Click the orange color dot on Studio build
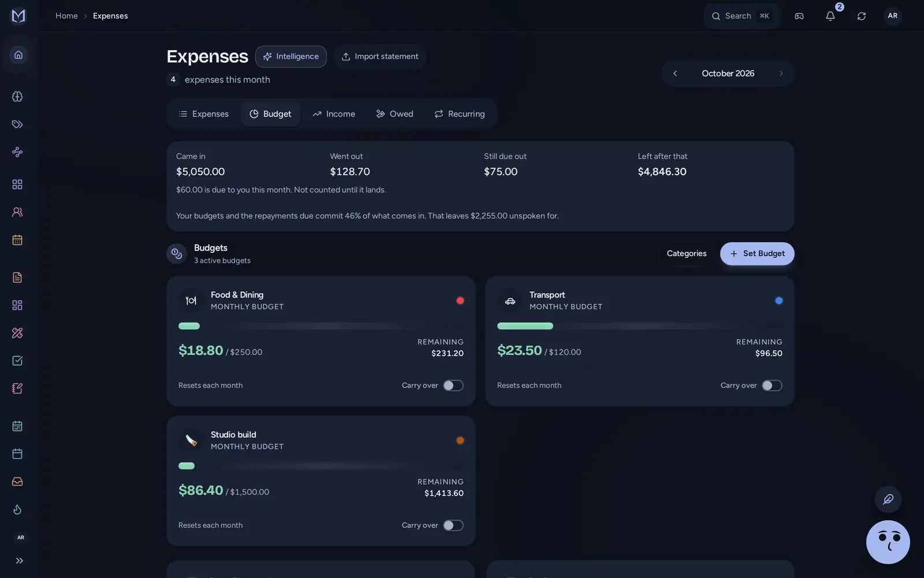This screenshot has height=578, width=924. pos(460,440)
